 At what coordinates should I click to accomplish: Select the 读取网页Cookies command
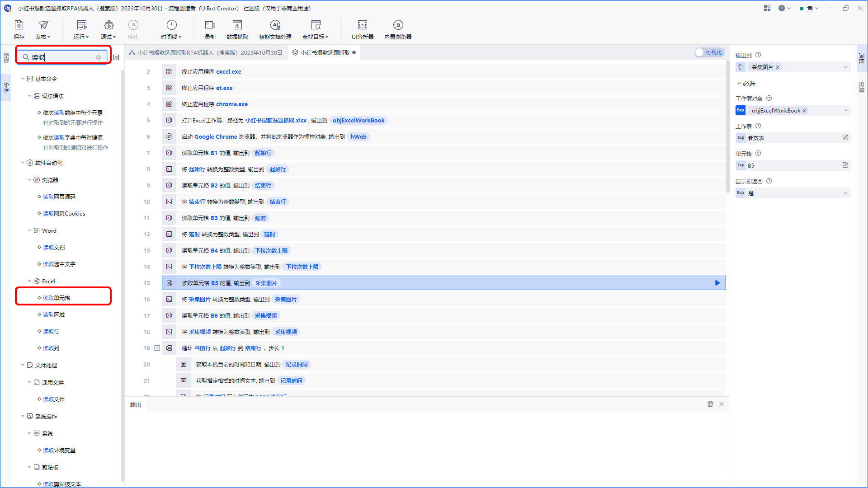[x=64, y=213]
